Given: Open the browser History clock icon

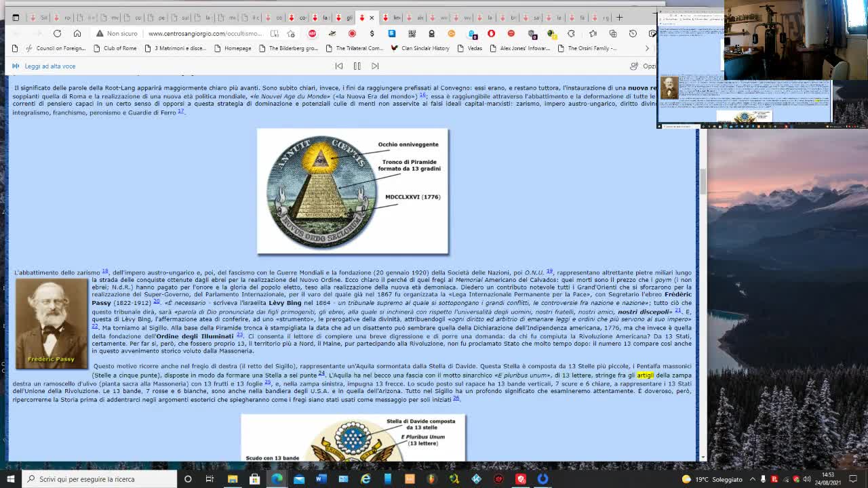Looking at the screenshot, I should pos(633,33).
